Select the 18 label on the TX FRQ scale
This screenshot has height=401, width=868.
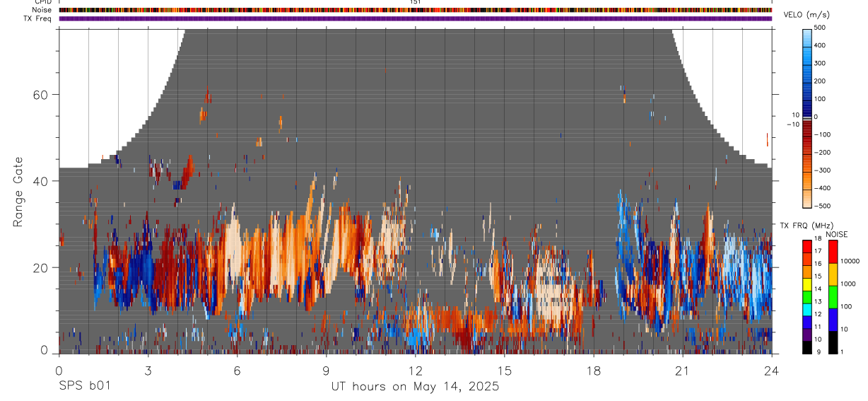tap(818, 239)
